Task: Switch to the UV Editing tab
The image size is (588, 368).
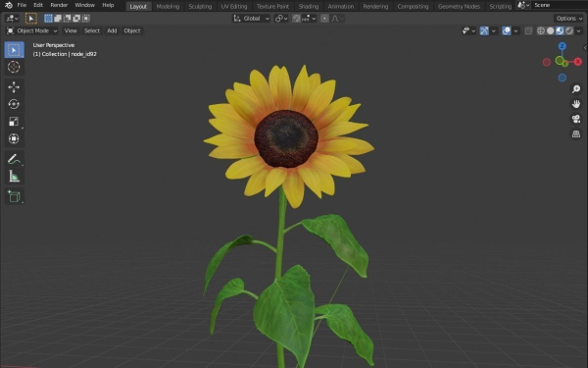Action: (234, 7)
